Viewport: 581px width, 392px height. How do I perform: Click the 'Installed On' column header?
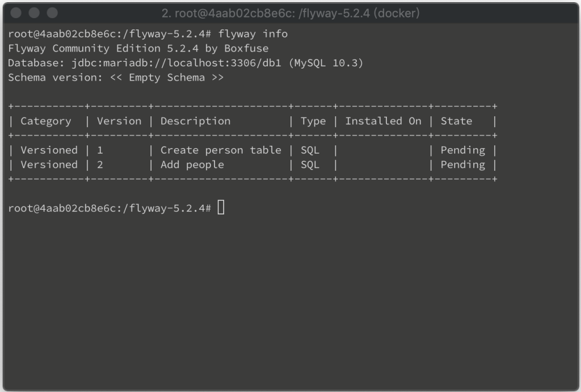pyautogui.click(x=383, y=121)
